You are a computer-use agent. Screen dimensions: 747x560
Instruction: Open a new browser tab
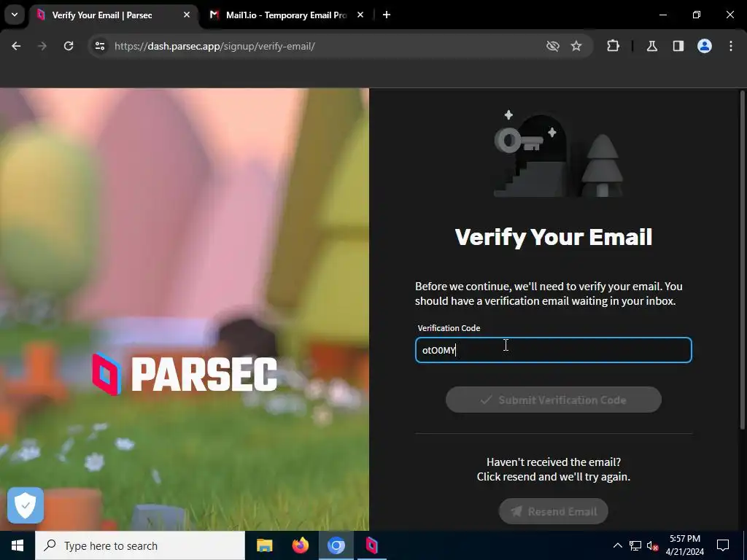[387, 15]
